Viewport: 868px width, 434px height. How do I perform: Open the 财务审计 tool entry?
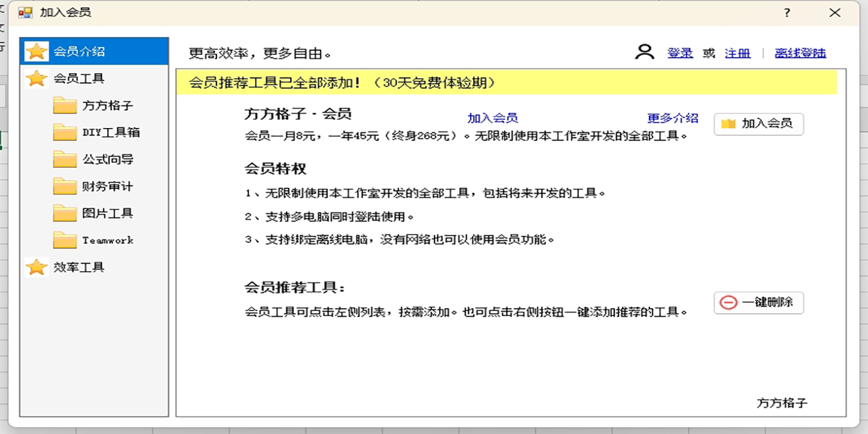pos(108,186)
